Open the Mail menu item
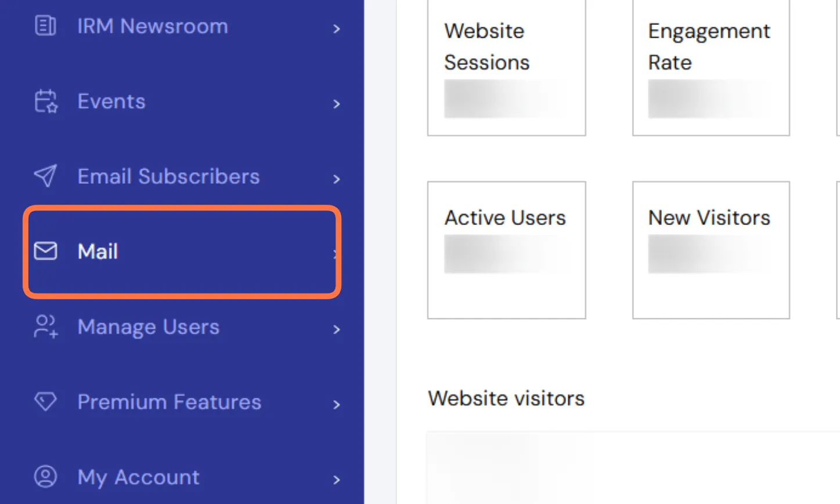Image resolution: width=840 pixels, height=504 pixels. coord(98,252)
